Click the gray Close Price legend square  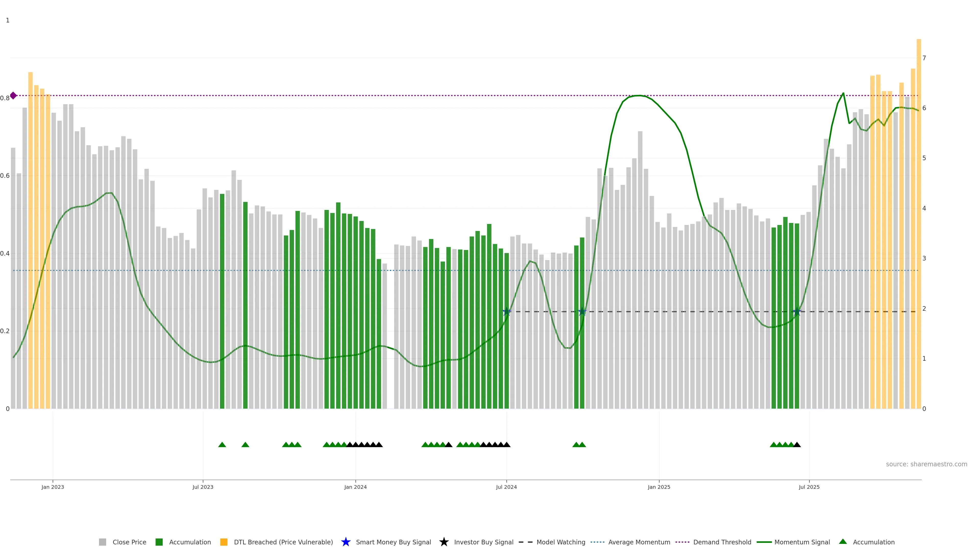(102, 542)
